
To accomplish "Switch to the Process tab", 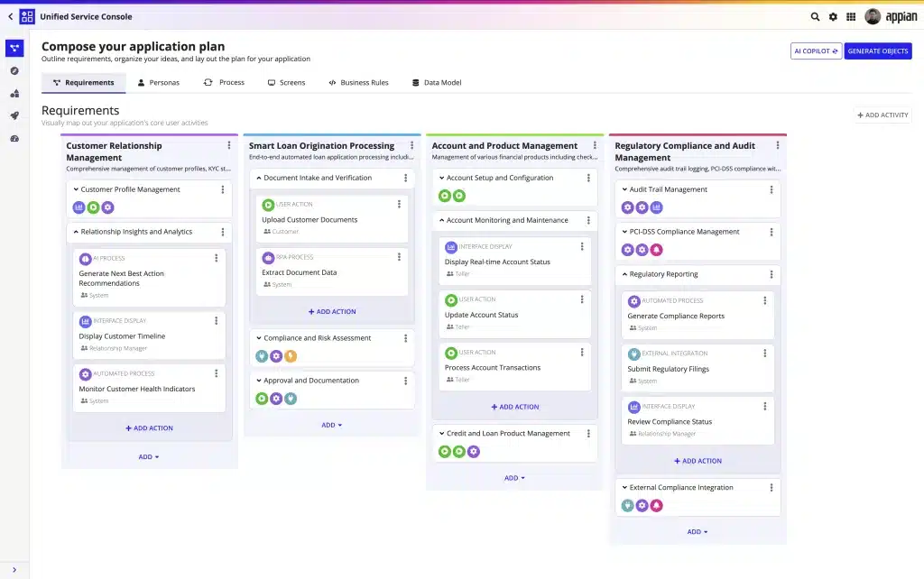I will pos(224,82).
